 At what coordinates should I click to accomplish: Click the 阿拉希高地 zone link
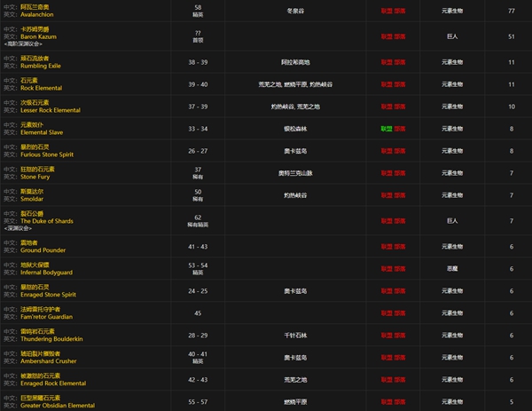(x=294, y=63)
